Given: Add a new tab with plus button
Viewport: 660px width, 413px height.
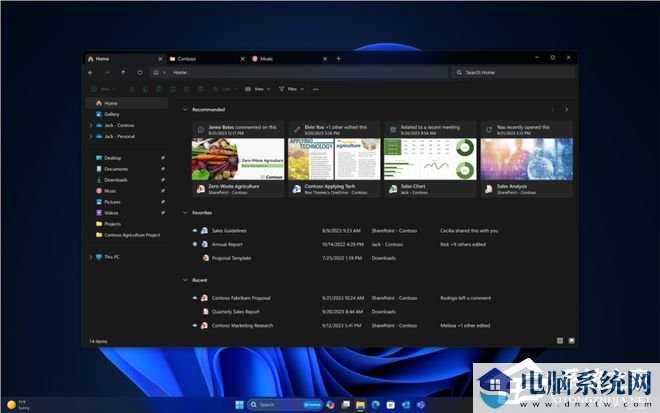Looking at the screenshot, I should [x=338, y=59].
